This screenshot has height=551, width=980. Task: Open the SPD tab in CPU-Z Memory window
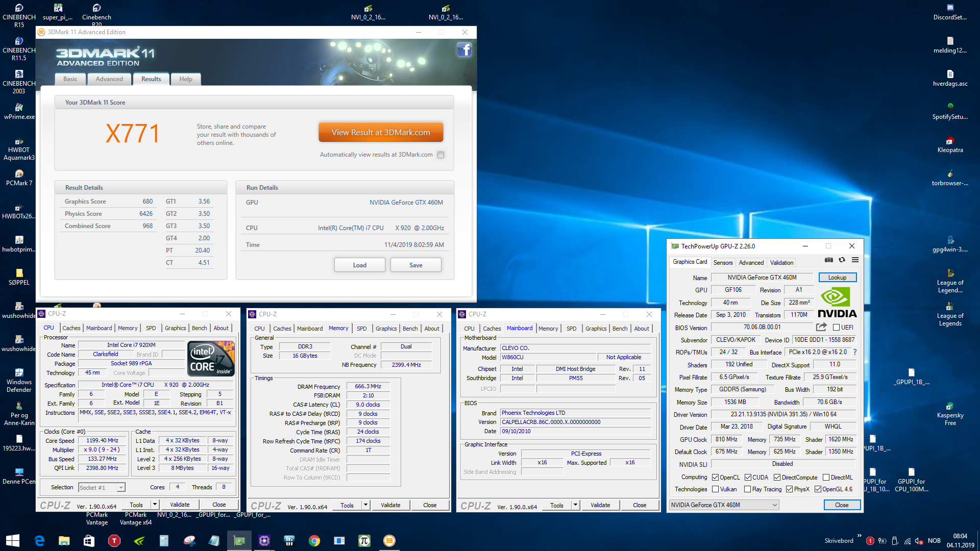point(362,329)
